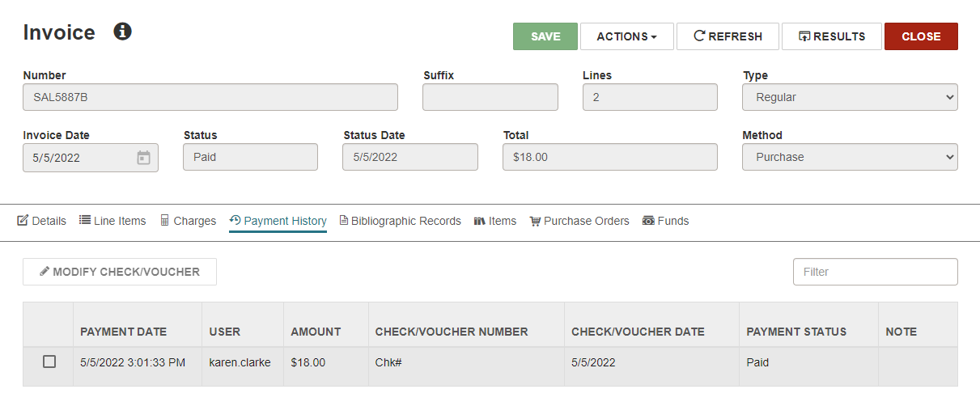Image resolution: width=980 pixels, height=406 pixels.
Task: Click the money icon for Funds
Action: click(648, 221)
